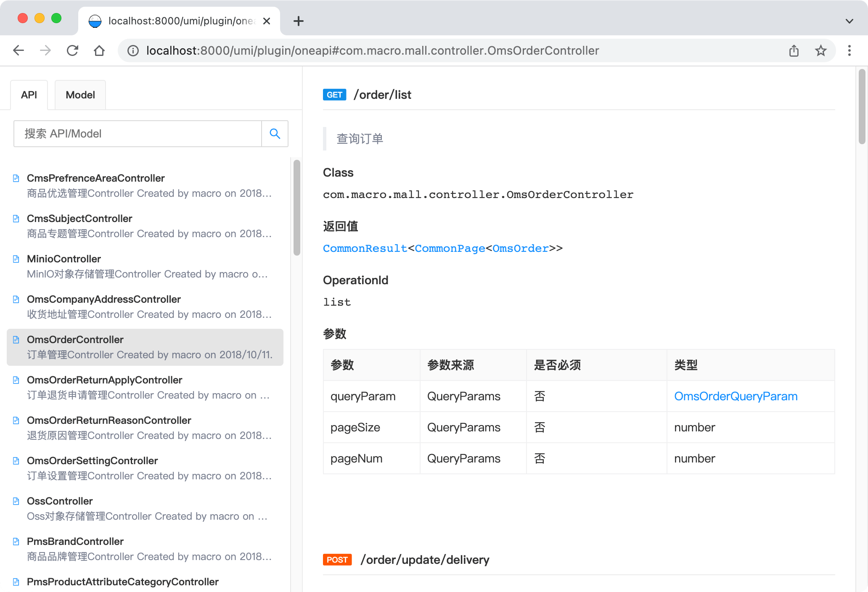868x592 pixels.
Task: Click the search magnifier icon button
Action: click(275, 134)
